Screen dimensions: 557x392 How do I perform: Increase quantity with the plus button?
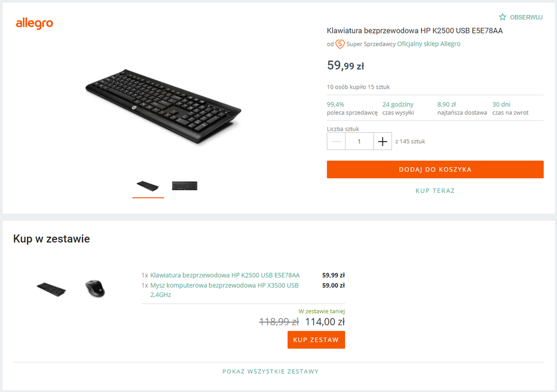click(382, 142)
